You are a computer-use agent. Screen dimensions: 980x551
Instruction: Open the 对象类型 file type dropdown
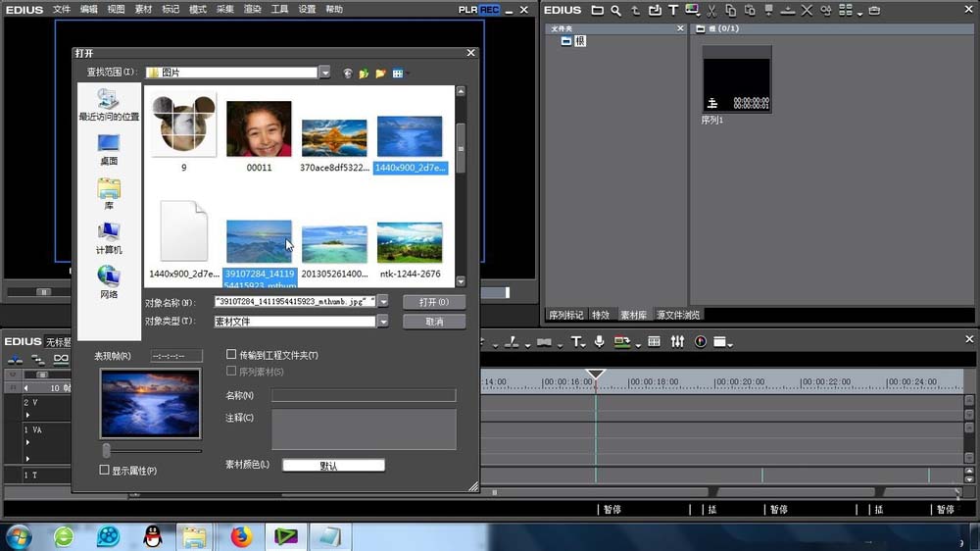(x=383, y=321)
